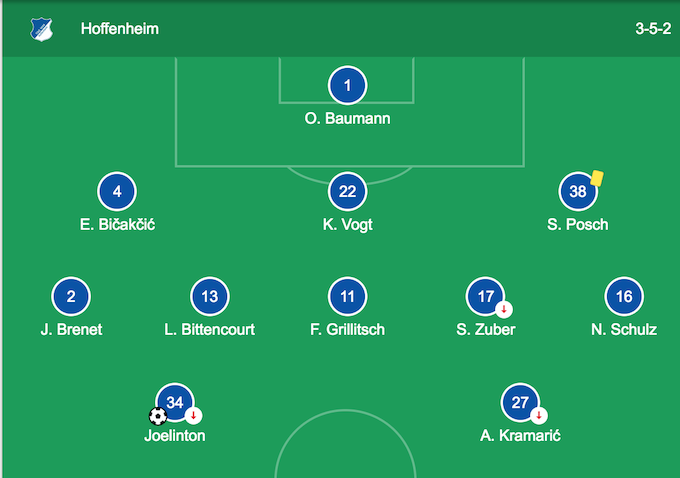This screenshot has width=680, height=478.
Task: Click the yellow card on S. Posch
Action: tap(597, 177)
